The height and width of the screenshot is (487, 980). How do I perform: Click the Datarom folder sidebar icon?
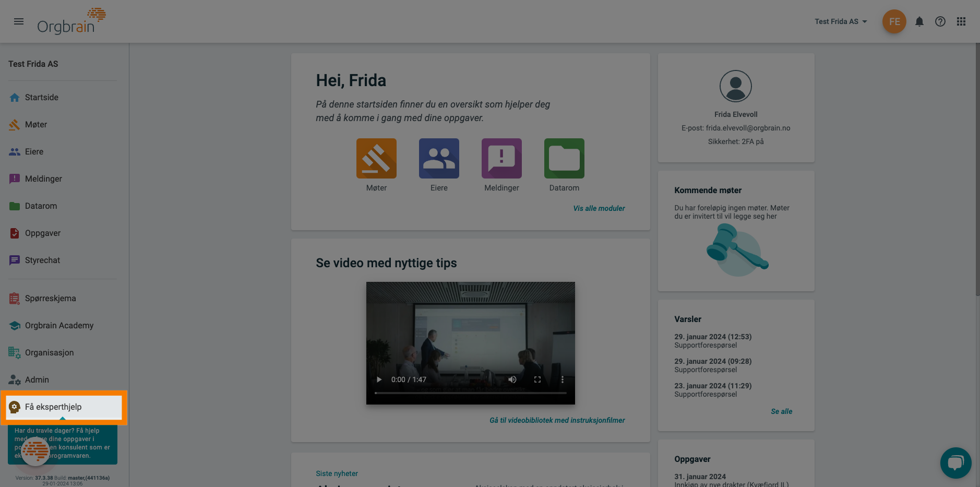(x=15, y=206)
